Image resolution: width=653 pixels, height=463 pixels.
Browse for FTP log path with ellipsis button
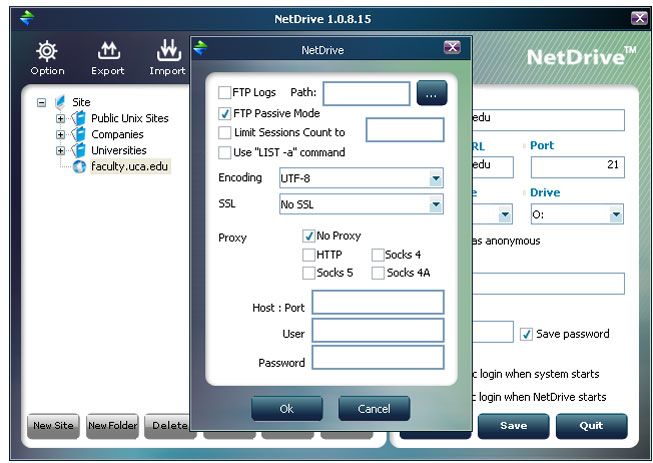pyautogui.click(x=432, y=93)
